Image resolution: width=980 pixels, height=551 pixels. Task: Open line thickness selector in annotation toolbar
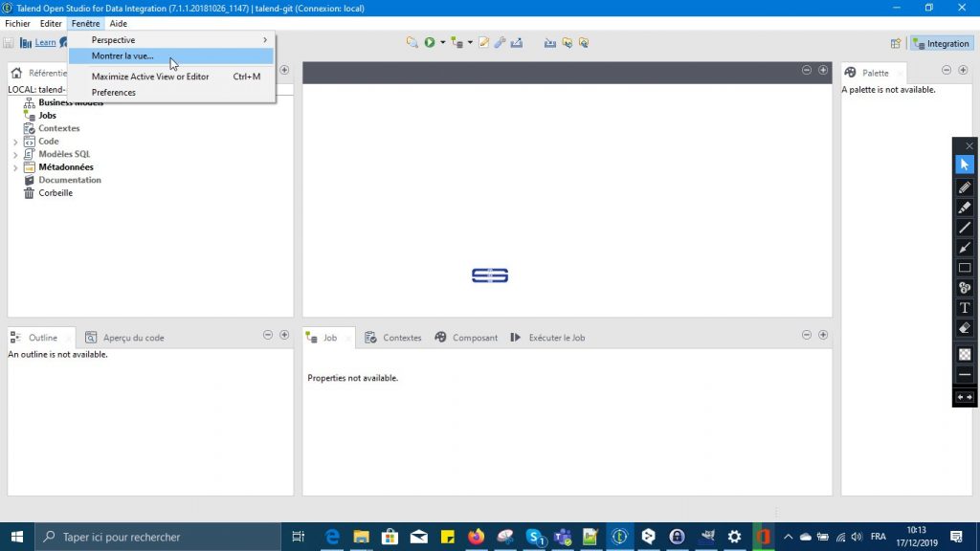(x=965, y=375)
